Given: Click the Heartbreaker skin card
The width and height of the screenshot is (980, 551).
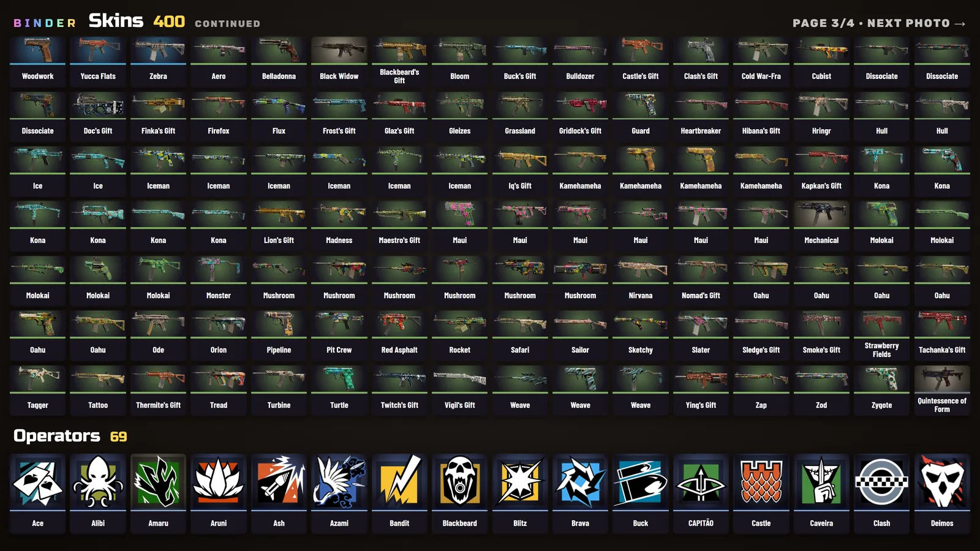Looking at the screenshot, I should point(701,117).
